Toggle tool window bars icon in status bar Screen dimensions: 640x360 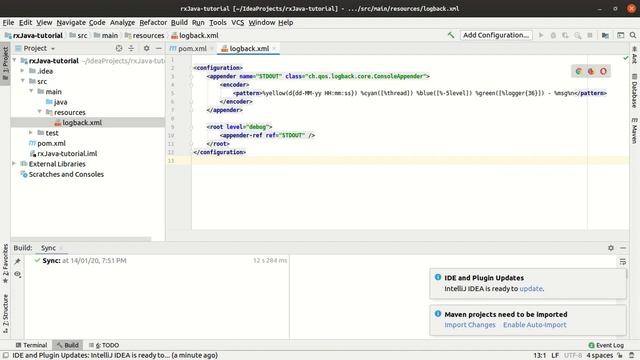pos(6,355)
